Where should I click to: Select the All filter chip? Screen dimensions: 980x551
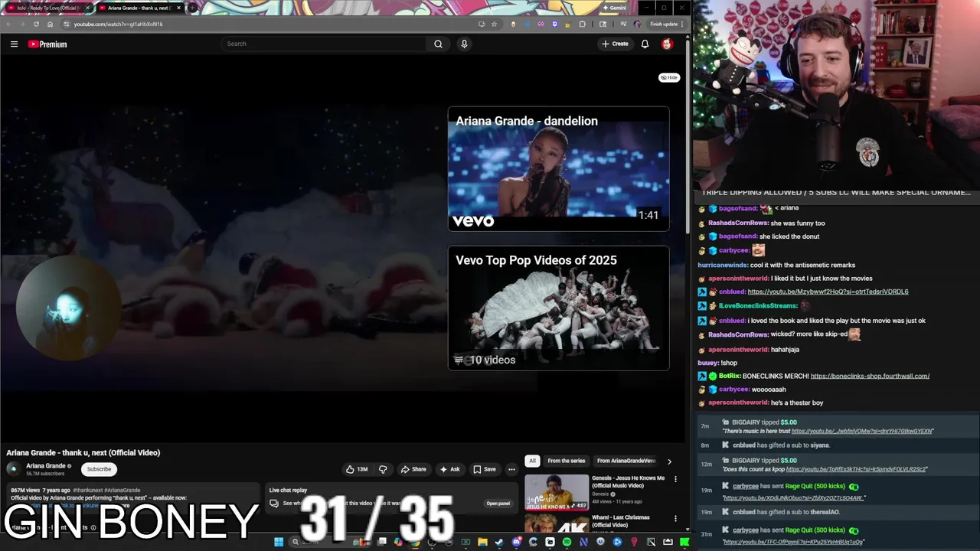click(532, 461)
